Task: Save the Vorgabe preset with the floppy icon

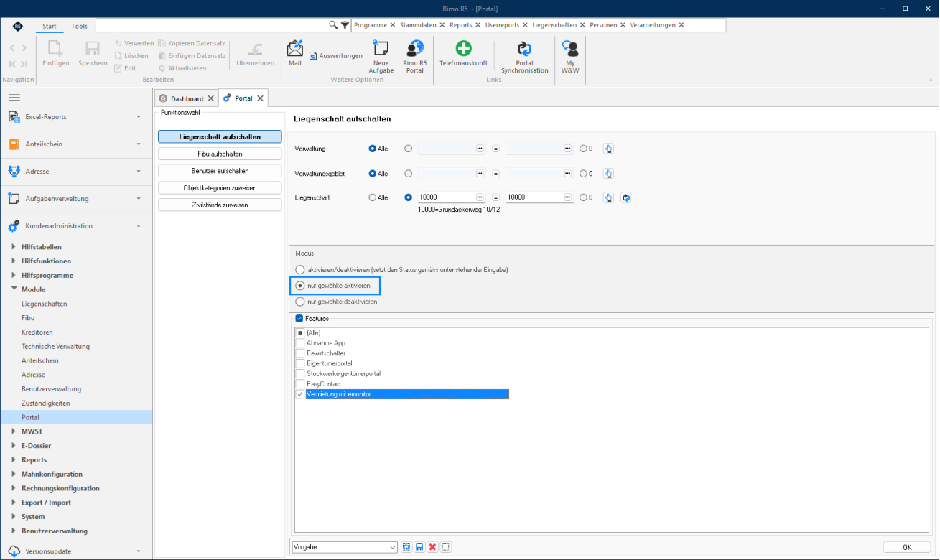Action: coord(419,547)
